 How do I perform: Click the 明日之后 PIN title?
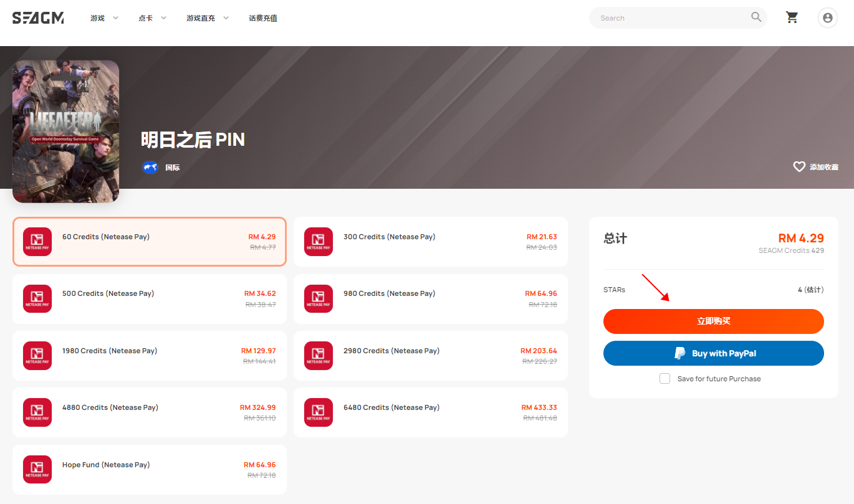(193, 140)
